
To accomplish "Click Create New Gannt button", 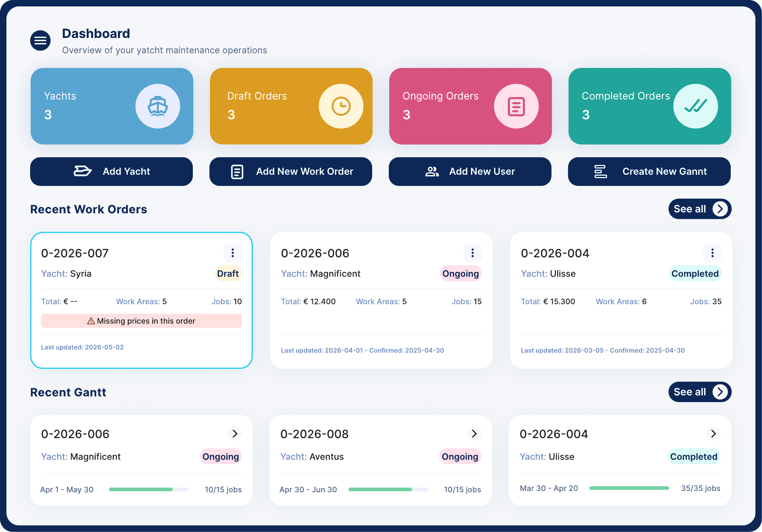I will (x=649, y=171).
